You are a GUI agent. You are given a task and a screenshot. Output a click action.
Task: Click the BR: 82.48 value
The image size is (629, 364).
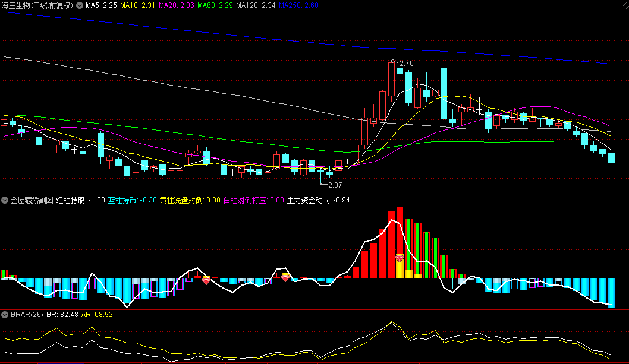62,315
